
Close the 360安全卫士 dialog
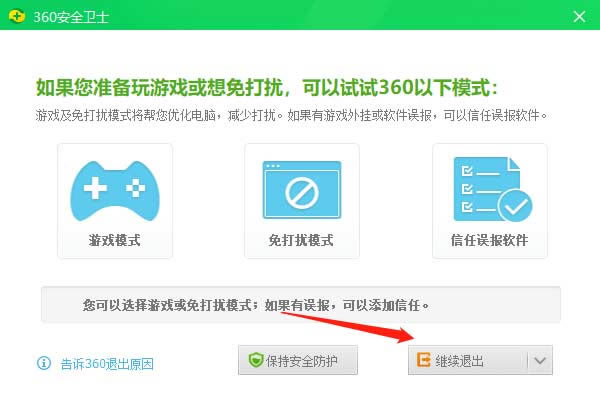pyautogui.click(x=579, y=16)
